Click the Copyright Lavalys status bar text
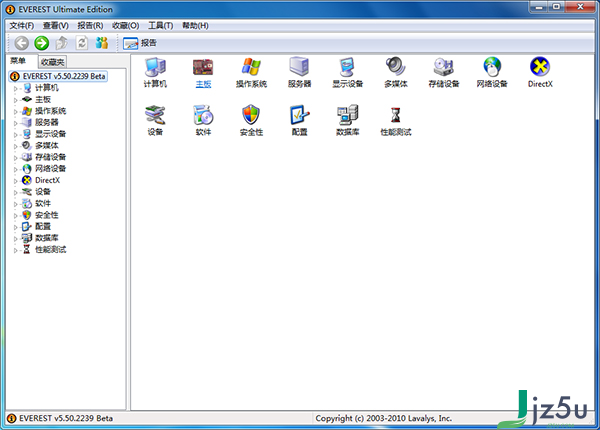Viewport: 600px width, 430px height. point(383,419)
